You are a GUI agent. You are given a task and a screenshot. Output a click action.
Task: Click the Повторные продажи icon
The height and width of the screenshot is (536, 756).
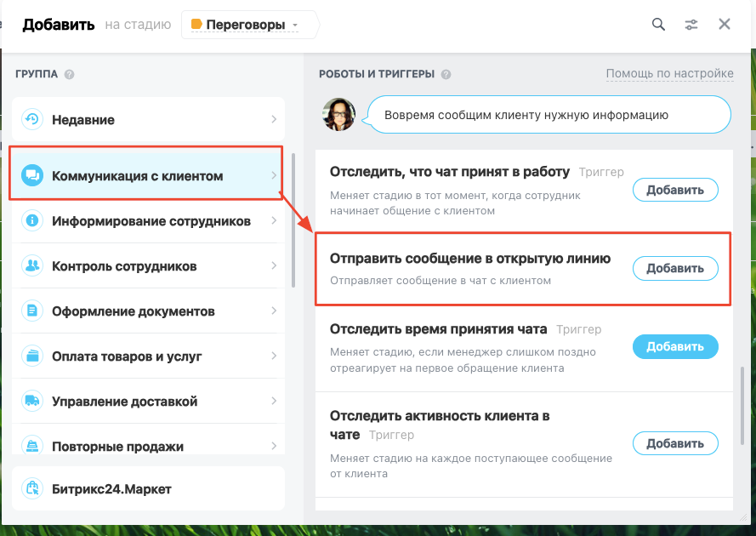[32, 445]
